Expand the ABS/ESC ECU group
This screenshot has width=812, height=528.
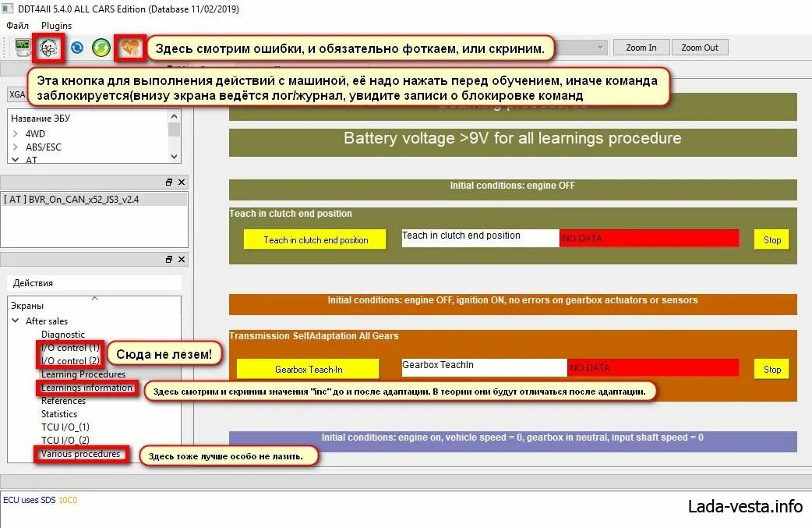point(16,147)
